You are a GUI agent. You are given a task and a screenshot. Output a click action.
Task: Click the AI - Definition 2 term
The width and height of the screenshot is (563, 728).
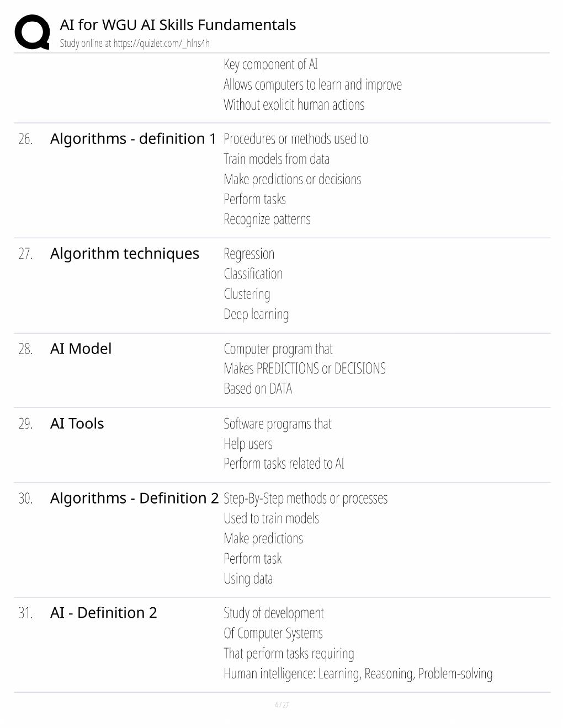[x=103, y=613]
